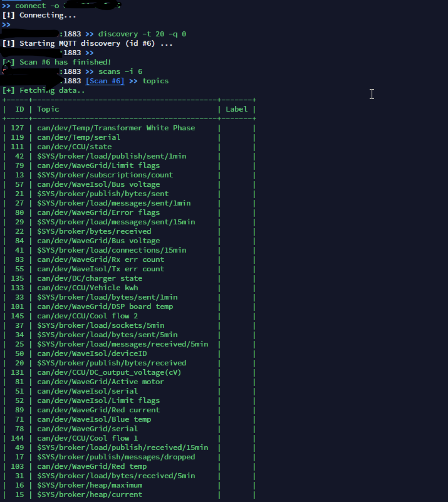This screenshot has width=448, height=502.
Task: Click the can/dev/CCU/DC_output_voltage(cV) topic
Action: coord(109,373)
